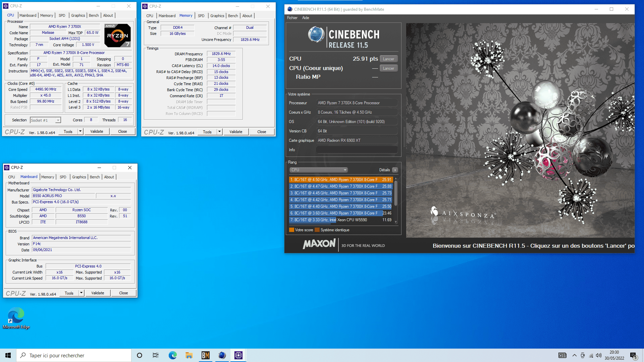Screen dimensions: 644x362
Task: Open SPD tab in CPU-Z Memory window
Action: coord(201,16)
